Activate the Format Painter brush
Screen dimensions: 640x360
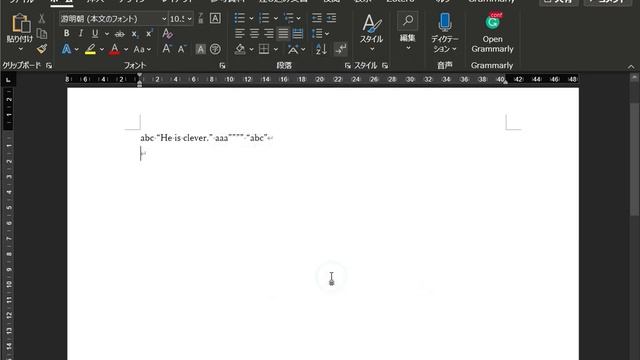[x=42, y=49]
